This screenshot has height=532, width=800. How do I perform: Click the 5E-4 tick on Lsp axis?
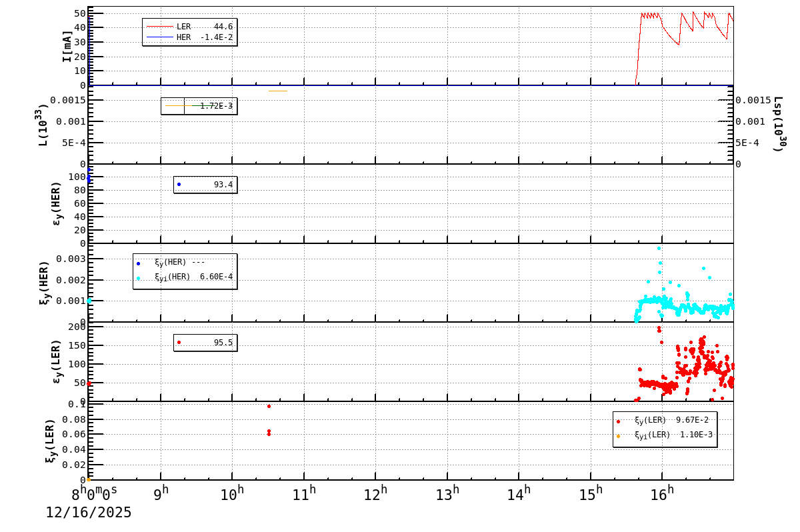pyautogui.click(x=747, y=143)
